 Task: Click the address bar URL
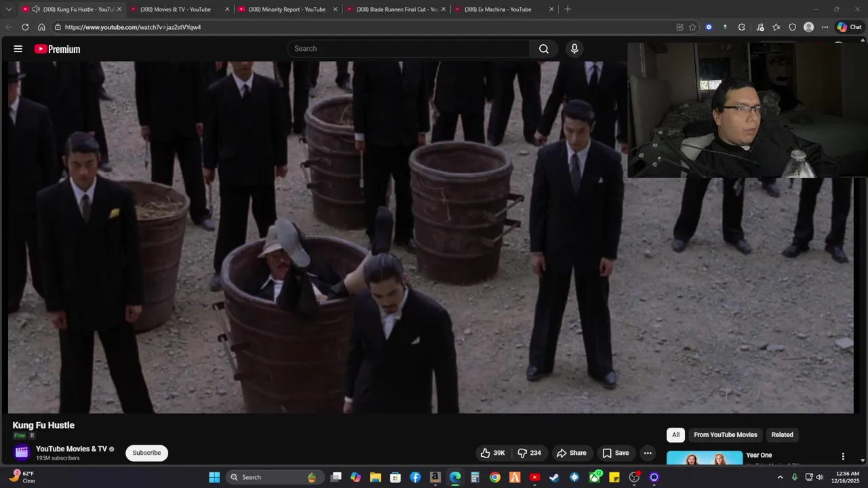click(x=133, y=27)
